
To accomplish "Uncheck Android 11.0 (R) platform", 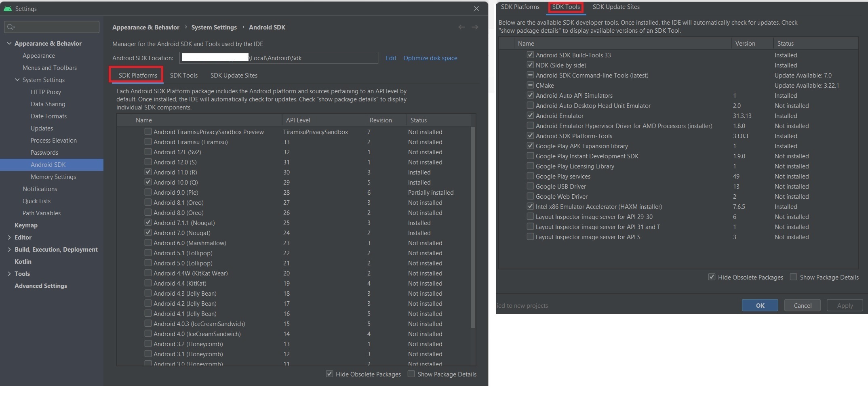I will coord(148,172).
